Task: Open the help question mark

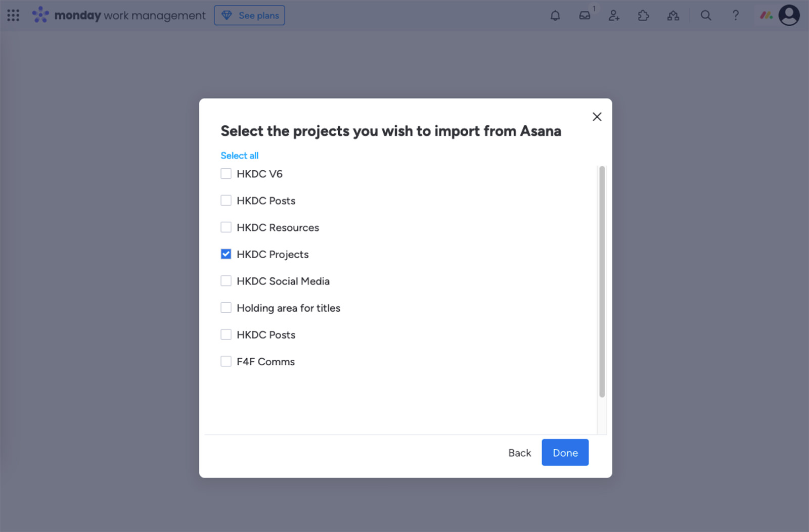Action: click(x=736, y=15)
